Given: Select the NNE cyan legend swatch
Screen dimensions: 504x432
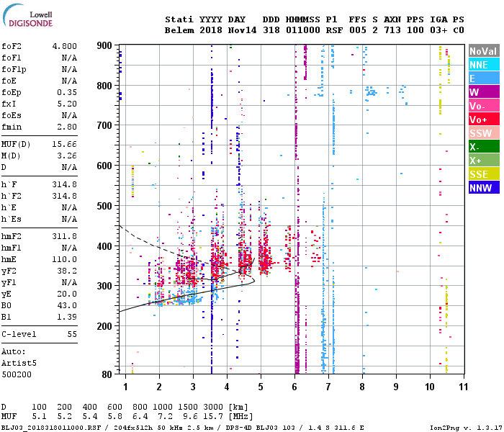Looking at the screenshot, I should pos(484,65).
